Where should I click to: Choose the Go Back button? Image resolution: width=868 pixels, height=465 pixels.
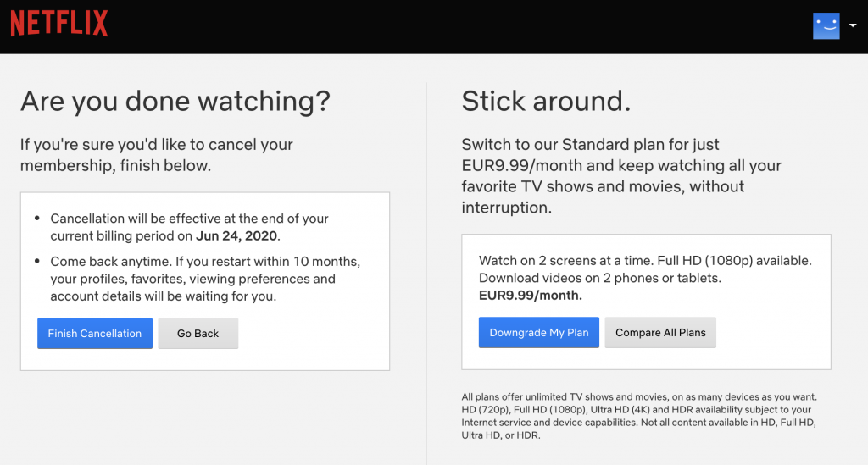pyautogui.click(x=198, y=334)
